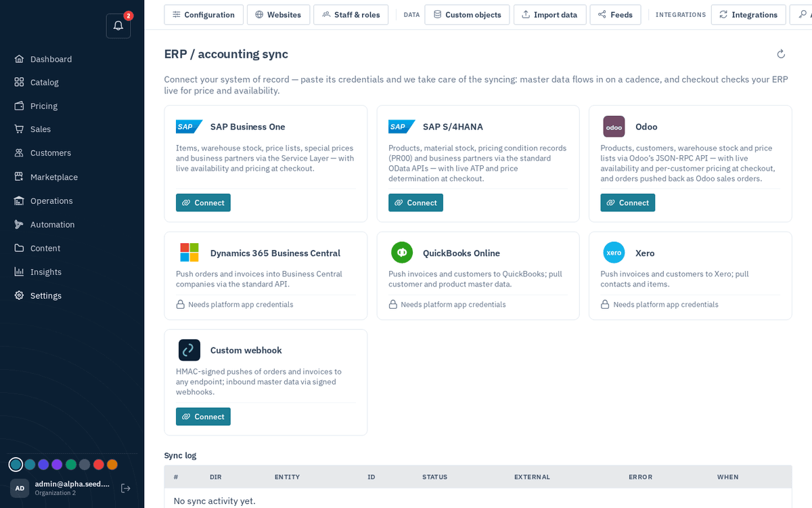Click the Marketplace store icon
The height and width of the screenshot is (508, 812).
coord(19,177)
